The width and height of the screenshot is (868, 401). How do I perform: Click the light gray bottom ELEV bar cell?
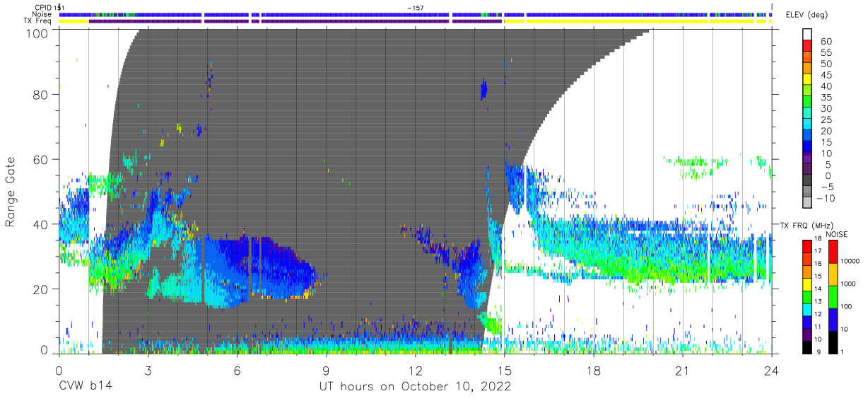(x=808, y=204)
